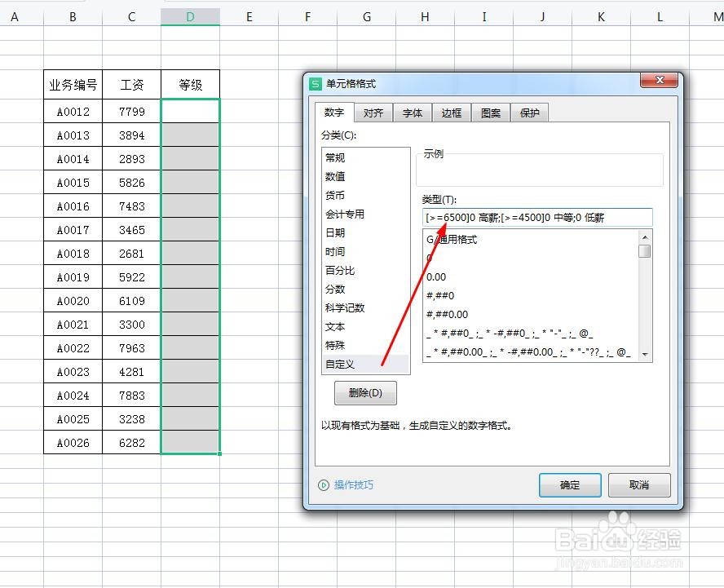Click cell A0019

73,277
